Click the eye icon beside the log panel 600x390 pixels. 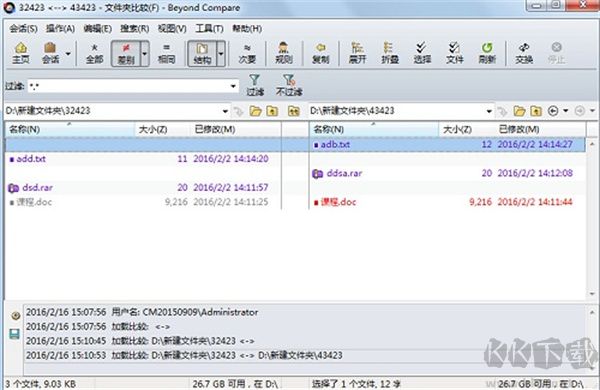click(x=16, y=315)
